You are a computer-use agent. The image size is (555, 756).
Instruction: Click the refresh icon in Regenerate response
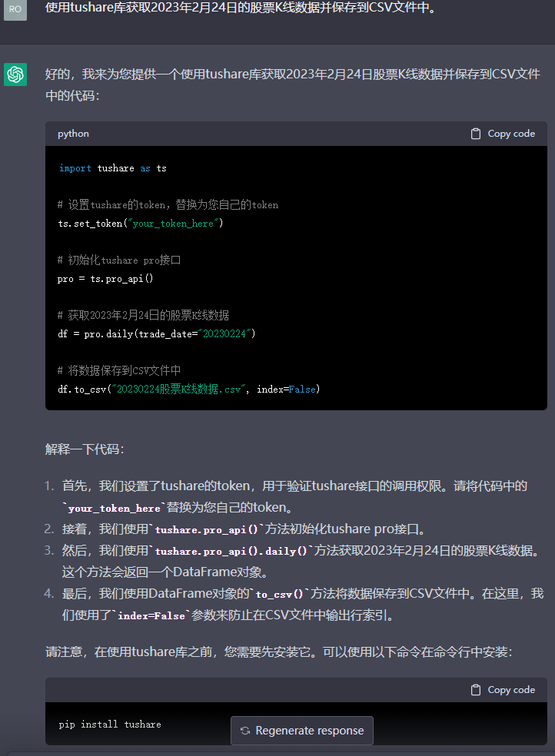pos(245,731)
